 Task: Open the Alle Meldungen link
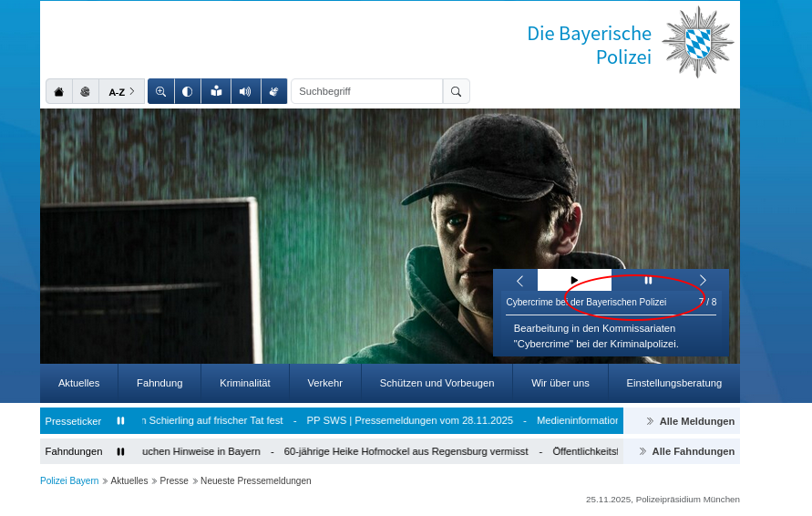[x=690, y=421]
